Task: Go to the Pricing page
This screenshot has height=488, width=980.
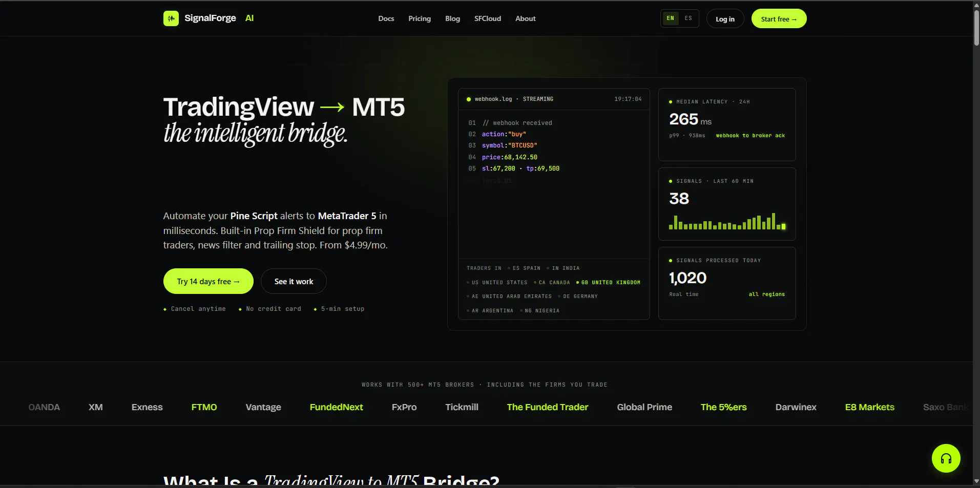Action: pyautogui.click(x=420, y=18)
